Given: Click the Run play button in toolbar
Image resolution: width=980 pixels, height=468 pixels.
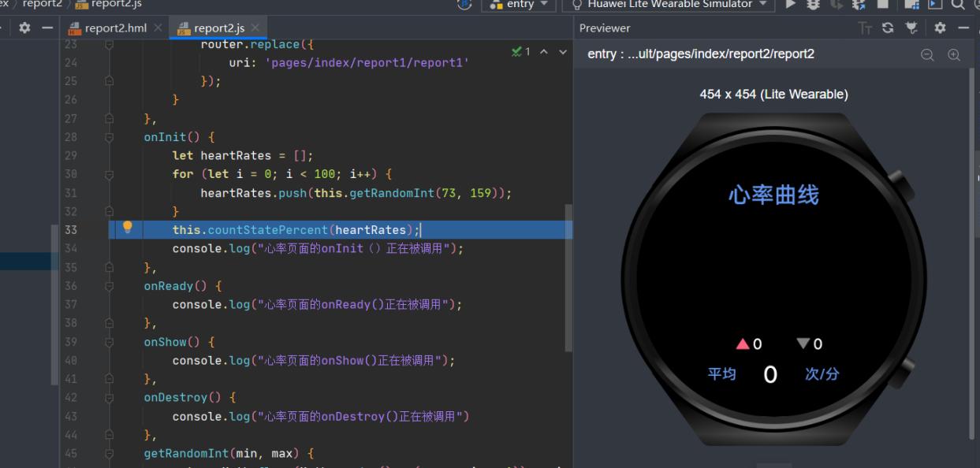Looking at the screenshot, I should click(790, 4).
